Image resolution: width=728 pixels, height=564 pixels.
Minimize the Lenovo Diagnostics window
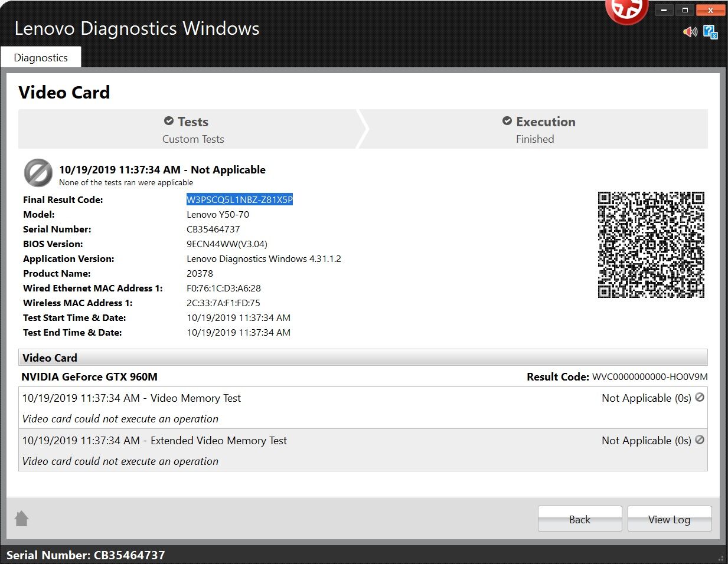coord(664,10)
